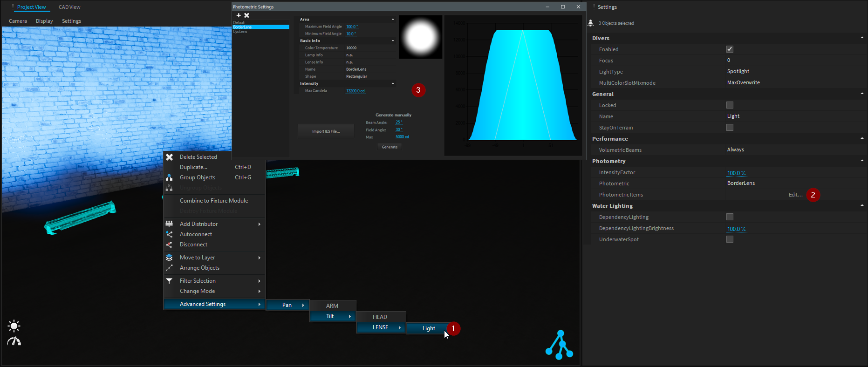Click the IntensityFactor 100.0 % value
Screen dimensions: 868x367
click(x=736, y=173)
